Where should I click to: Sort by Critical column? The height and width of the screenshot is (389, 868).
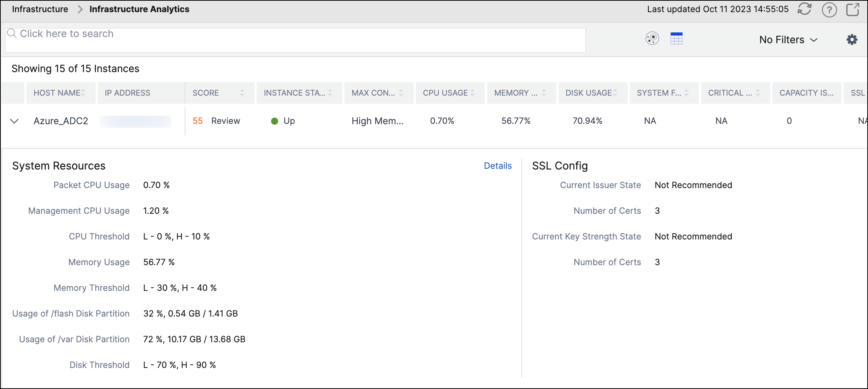tap(758, 93)
